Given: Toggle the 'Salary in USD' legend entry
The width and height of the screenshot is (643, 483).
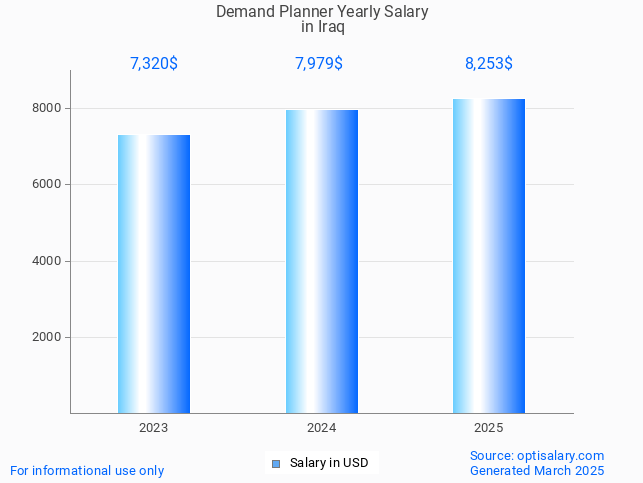Looking at the screenshot, I should pyautogui.click(x=329, y=463).
